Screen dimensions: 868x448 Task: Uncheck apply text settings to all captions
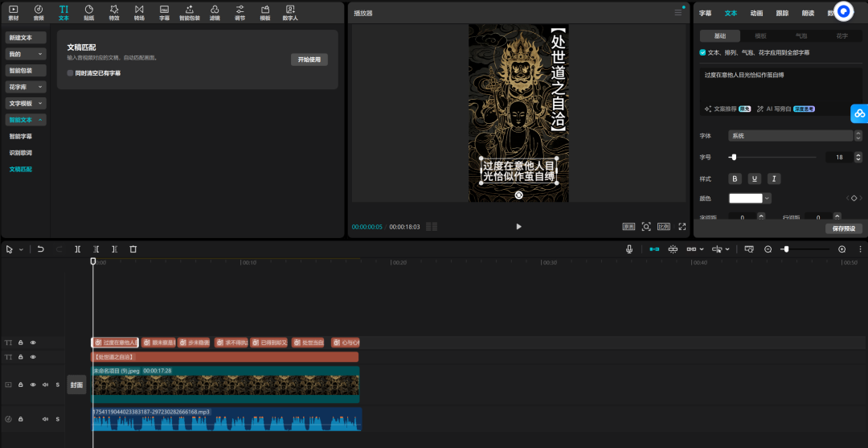(703, 52)
